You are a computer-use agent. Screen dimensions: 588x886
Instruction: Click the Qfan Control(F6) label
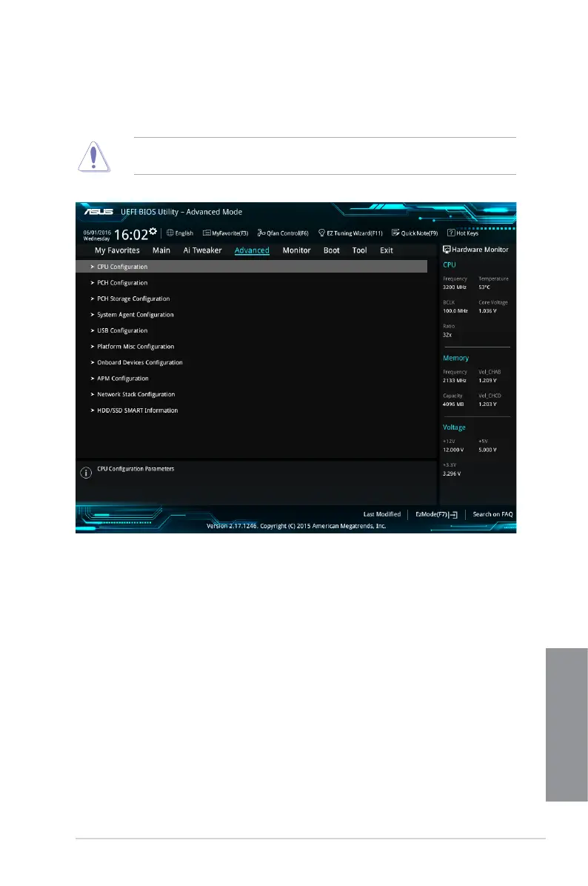click(x=287, y=233)
